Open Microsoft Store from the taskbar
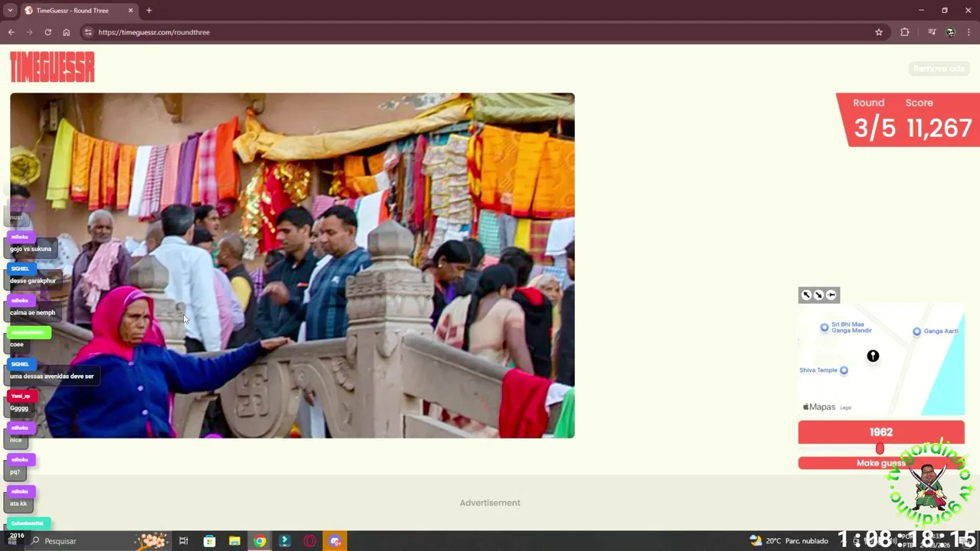The width and height of the screenshot is (980, 551). [209, 541]
